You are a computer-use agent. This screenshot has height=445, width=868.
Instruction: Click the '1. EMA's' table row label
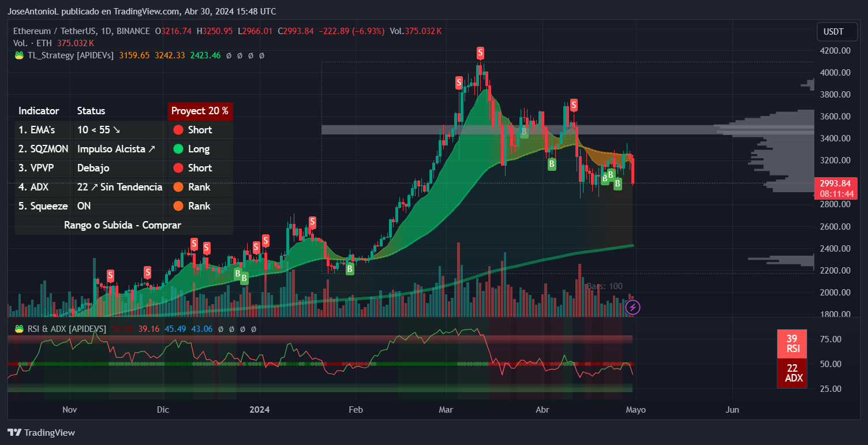[36, 130]
